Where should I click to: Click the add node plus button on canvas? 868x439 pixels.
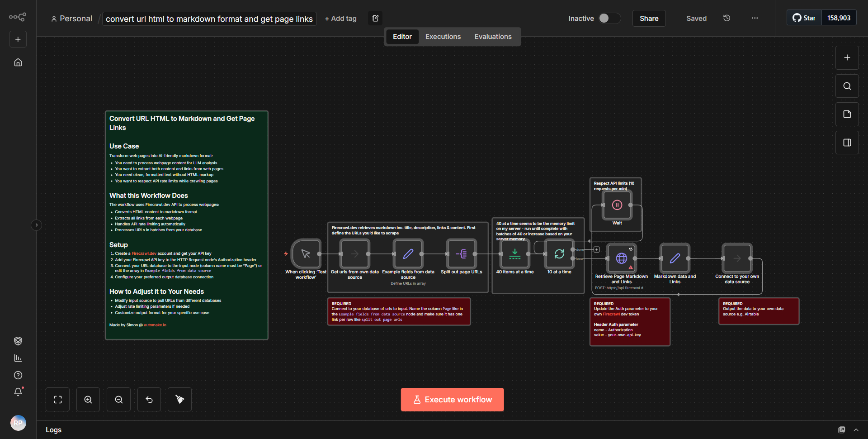coord(847,57)
